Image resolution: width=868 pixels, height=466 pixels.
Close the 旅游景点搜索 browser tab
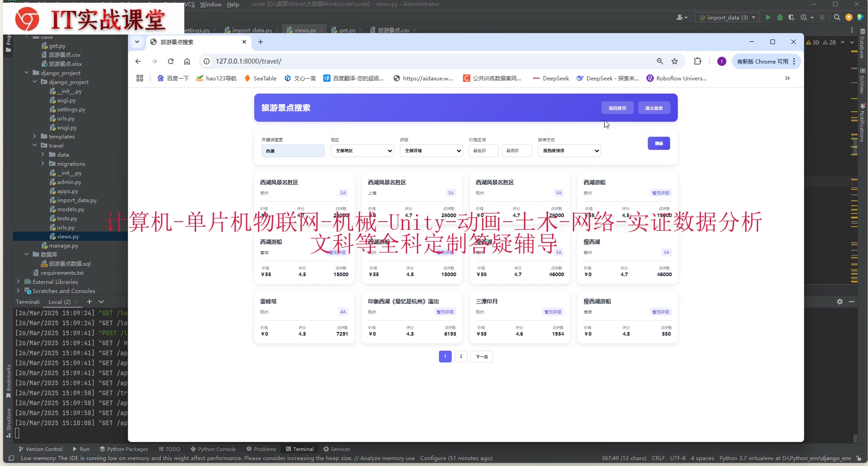(244, 42)
